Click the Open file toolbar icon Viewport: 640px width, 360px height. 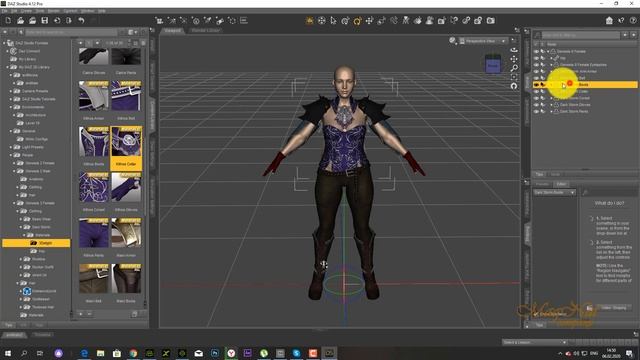click(20, 20)
